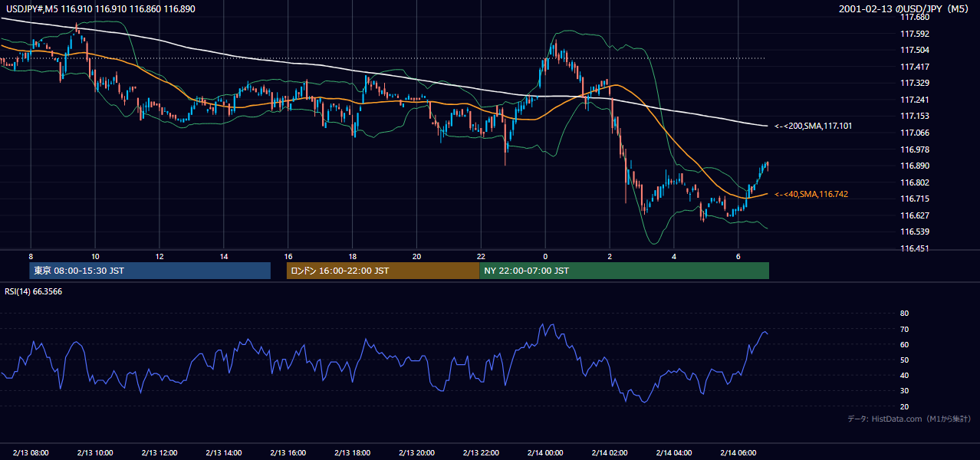This screenshot has height=460, width=980.
Task: Click price axis value 116.802
Action: point(915,182)
